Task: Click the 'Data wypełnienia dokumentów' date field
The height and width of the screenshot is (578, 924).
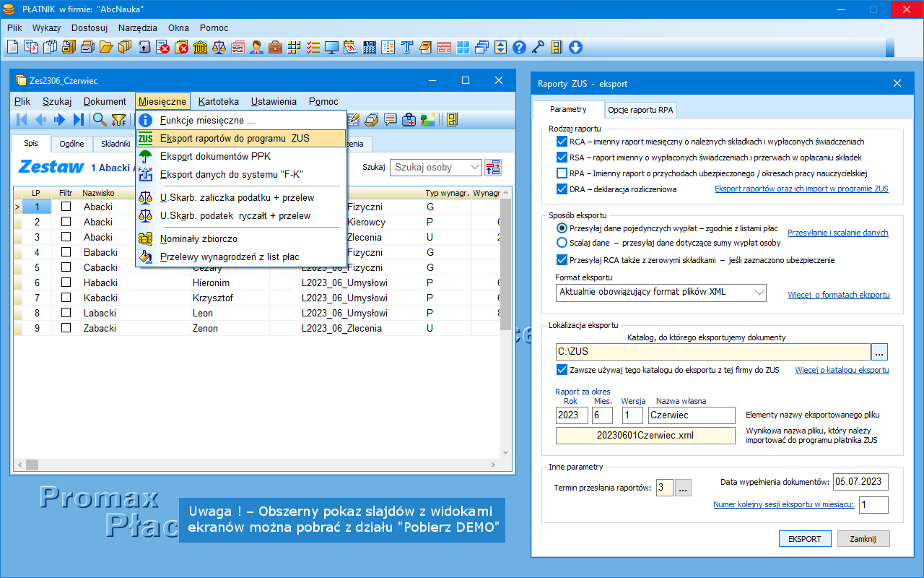Action: (x=860, y=482)
